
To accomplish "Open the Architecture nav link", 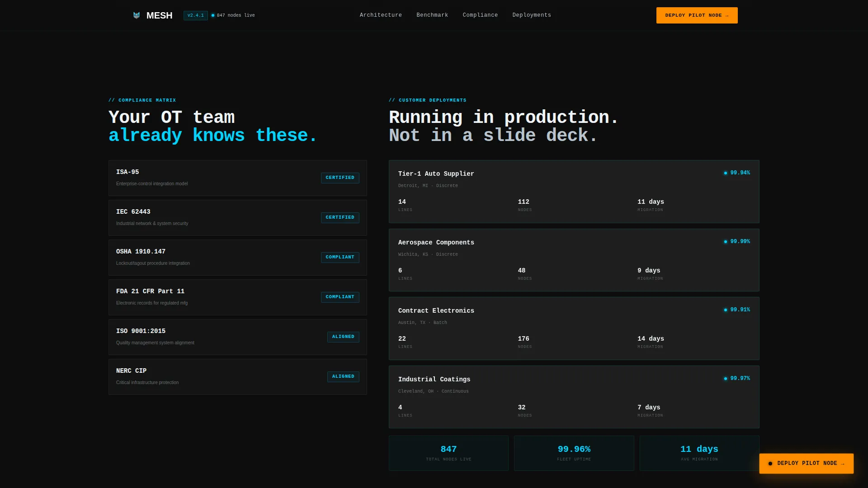I will [381, 15].
